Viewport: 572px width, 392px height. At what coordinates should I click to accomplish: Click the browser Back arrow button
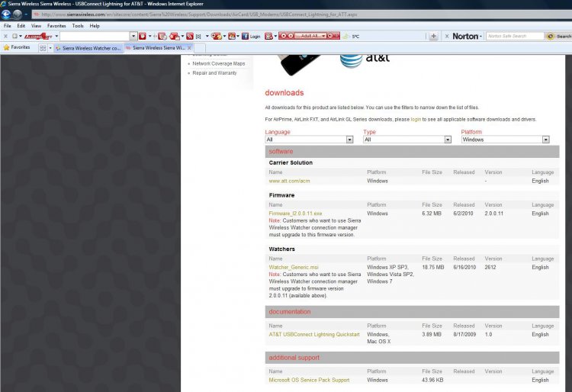click(6, 14)
